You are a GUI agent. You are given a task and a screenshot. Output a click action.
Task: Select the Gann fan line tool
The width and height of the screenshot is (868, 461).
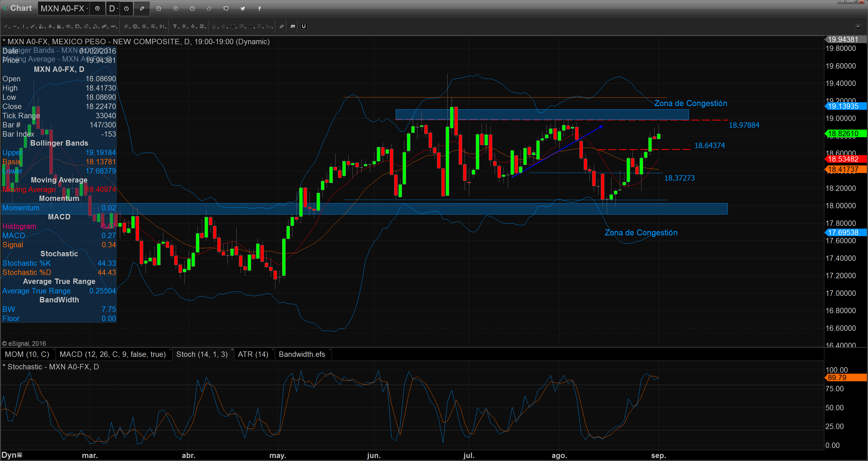click(41, 26)
